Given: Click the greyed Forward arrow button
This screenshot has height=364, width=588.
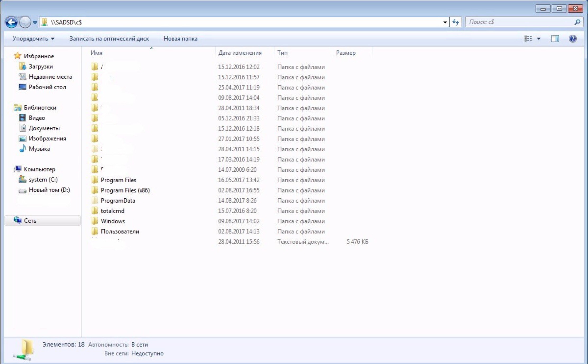Looking at the screenshot, I should [x=25, y=22].
